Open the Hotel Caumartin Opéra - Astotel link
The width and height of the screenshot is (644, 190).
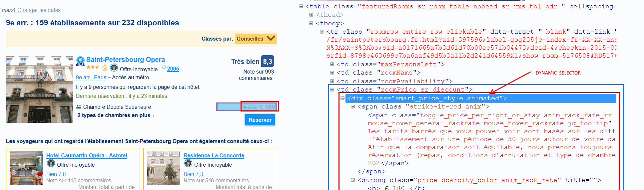pyautogui.click(x=87, y=155)
